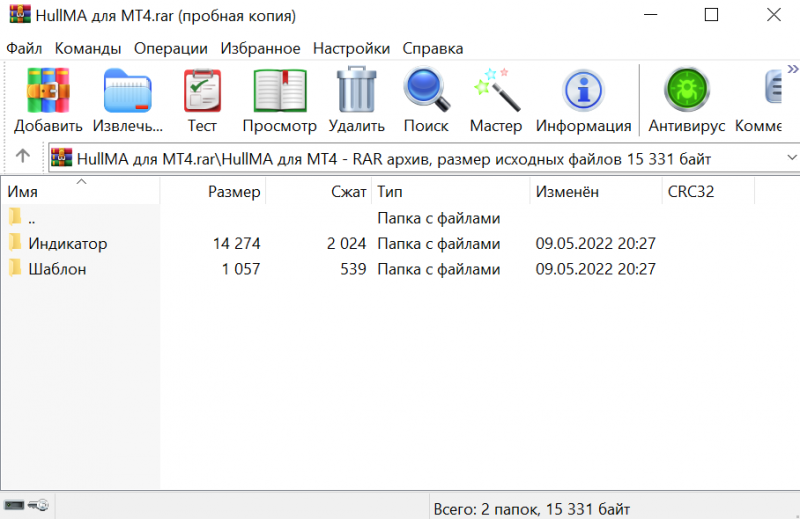Click the WinRAR title bar app icon
The height and width of the screenshot is (519, 800).
coord(20,15)
